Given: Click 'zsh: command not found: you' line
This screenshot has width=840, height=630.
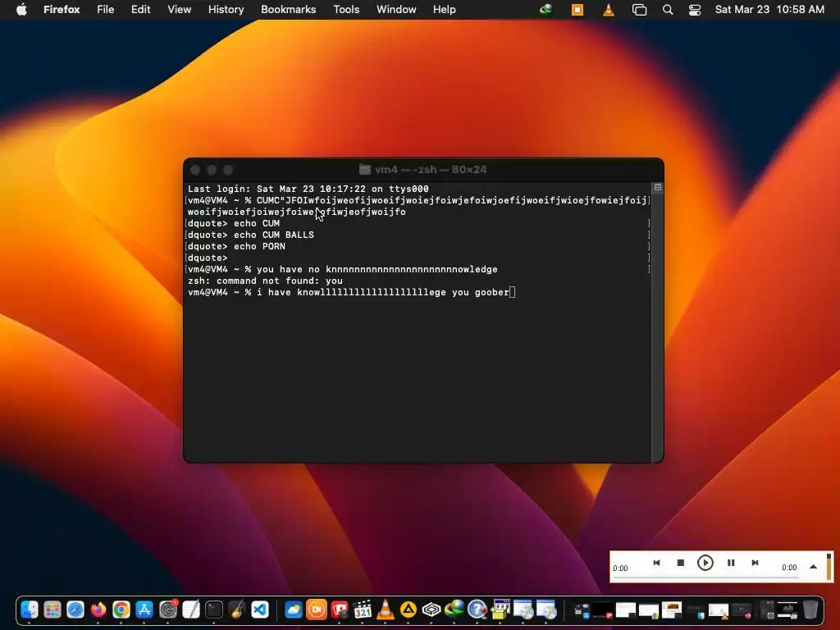Looking at the screenshot, I should [265, 281].
